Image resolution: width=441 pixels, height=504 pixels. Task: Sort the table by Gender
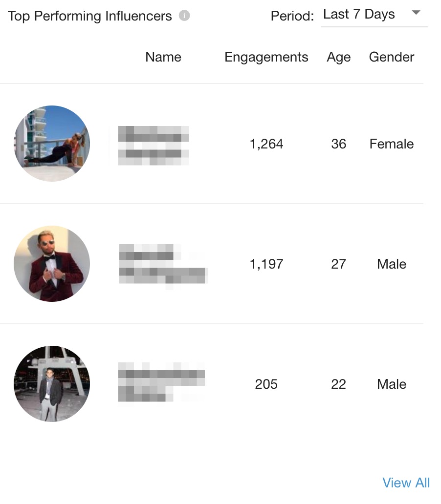391,57
